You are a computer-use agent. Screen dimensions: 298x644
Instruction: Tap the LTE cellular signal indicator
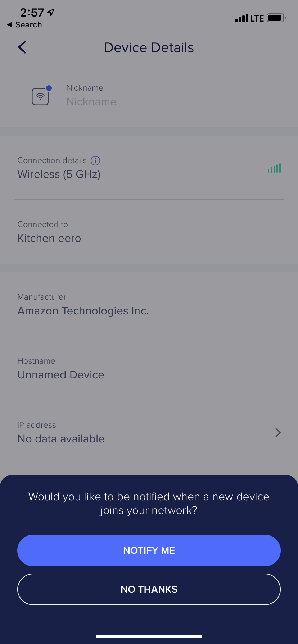tap(249, 18)
